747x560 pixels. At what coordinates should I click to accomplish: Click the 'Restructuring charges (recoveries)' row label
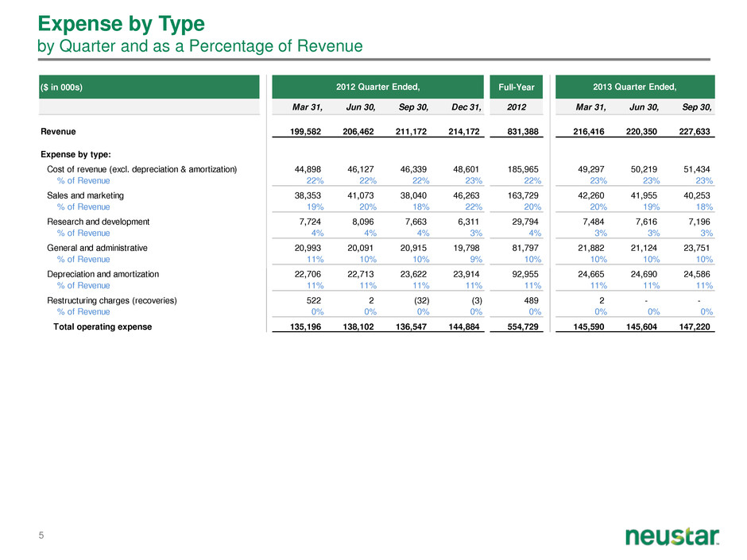click(112, 300)
